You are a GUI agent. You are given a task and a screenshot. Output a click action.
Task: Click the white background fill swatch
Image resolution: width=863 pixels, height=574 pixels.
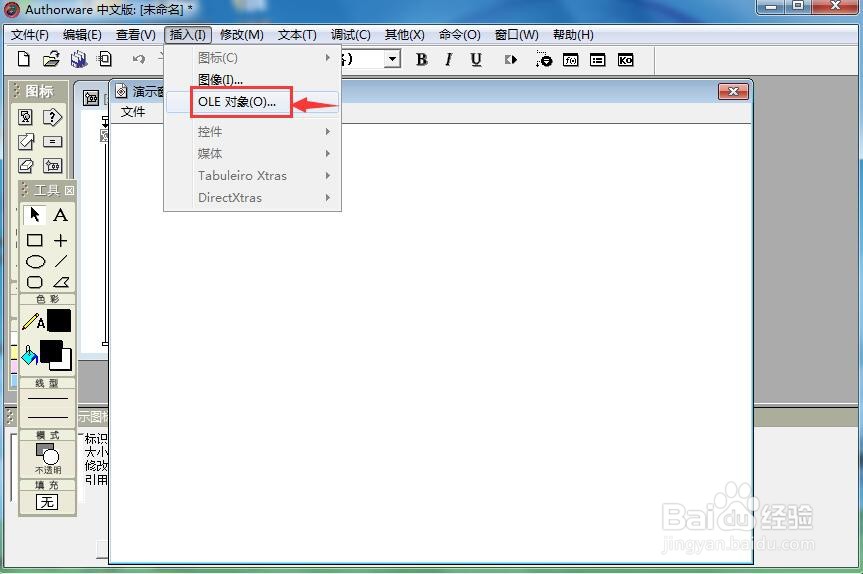[x=66, y=363]
